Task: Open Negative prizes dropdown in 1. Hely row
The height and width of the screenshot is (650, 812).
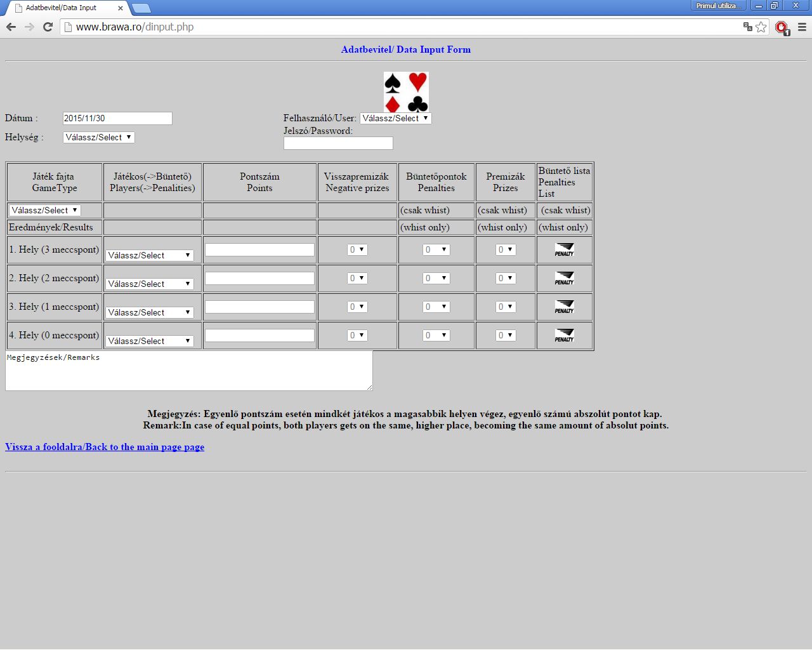Action: tap(357, 249)
